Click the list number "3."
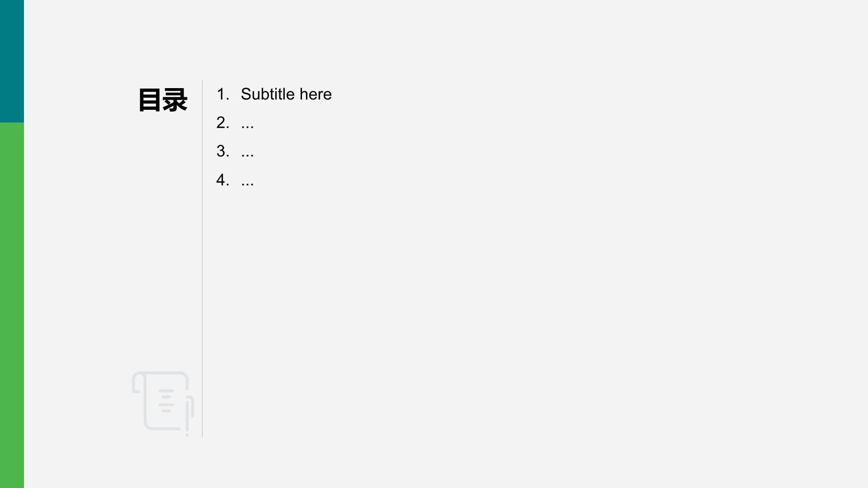 click(x=222, y=151)
